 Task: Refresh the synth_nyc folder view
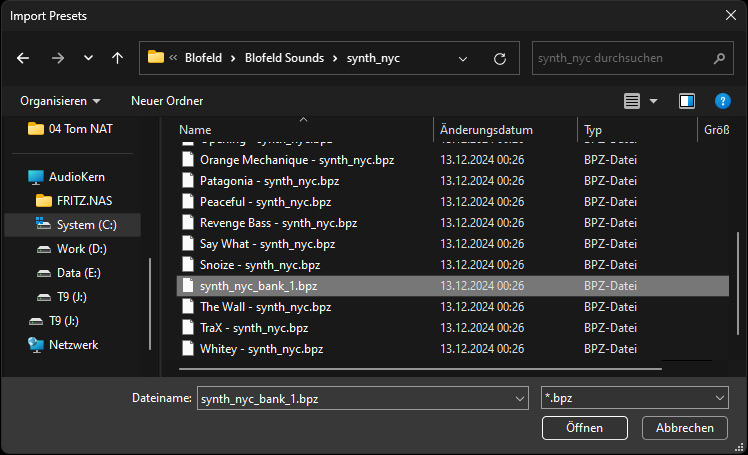tap(499, 59)
